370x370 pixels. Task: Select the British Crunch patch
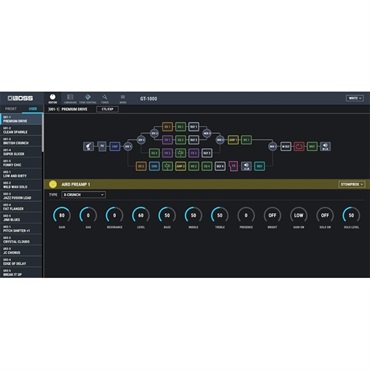[21, 141]
